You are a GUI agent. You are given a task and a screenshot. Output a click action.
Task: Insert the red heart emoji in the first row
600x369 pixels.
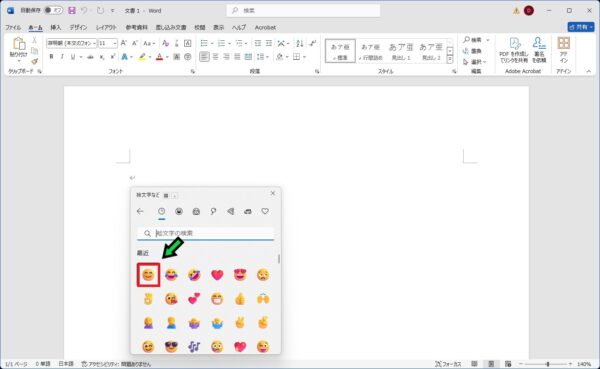tap(217, 275)
